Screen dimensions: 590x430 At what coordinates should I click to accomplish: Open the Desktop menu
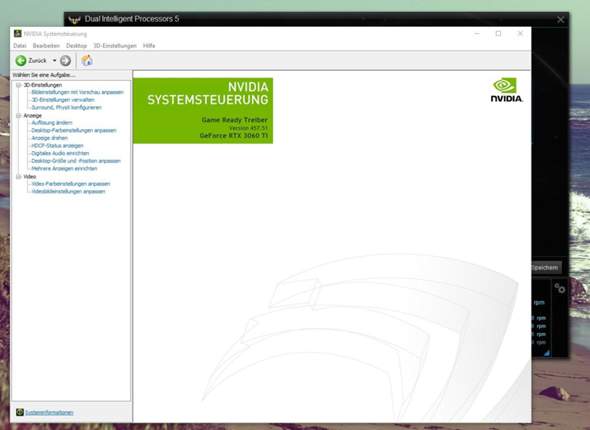click(76, 46)
